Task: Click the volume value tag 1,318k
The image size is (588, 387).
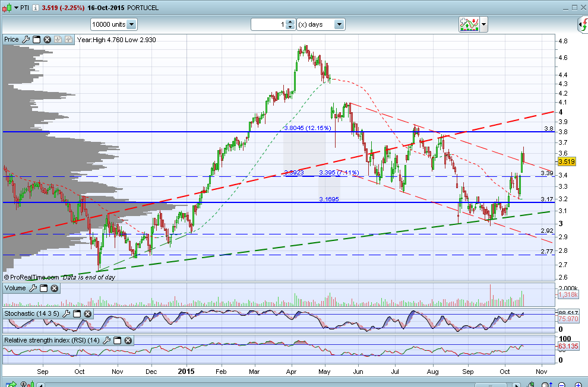Action: coord(568,295)
